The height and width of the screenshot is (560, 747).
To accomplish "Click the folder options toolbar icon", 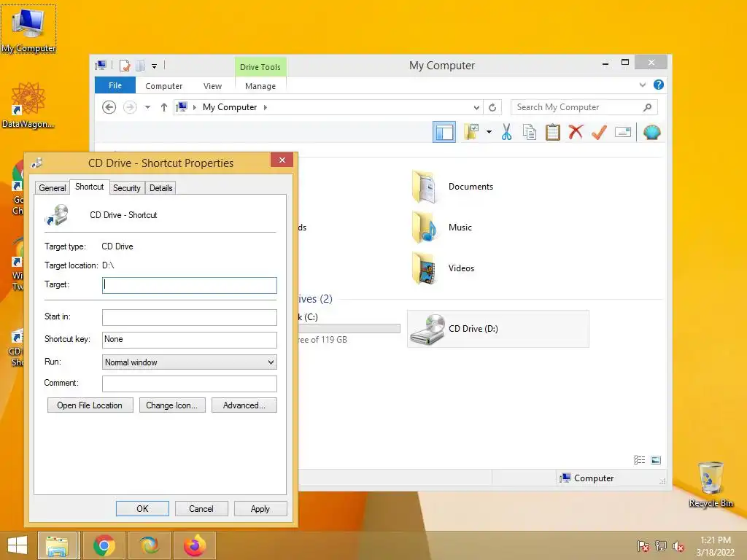I will pos(471,132).
